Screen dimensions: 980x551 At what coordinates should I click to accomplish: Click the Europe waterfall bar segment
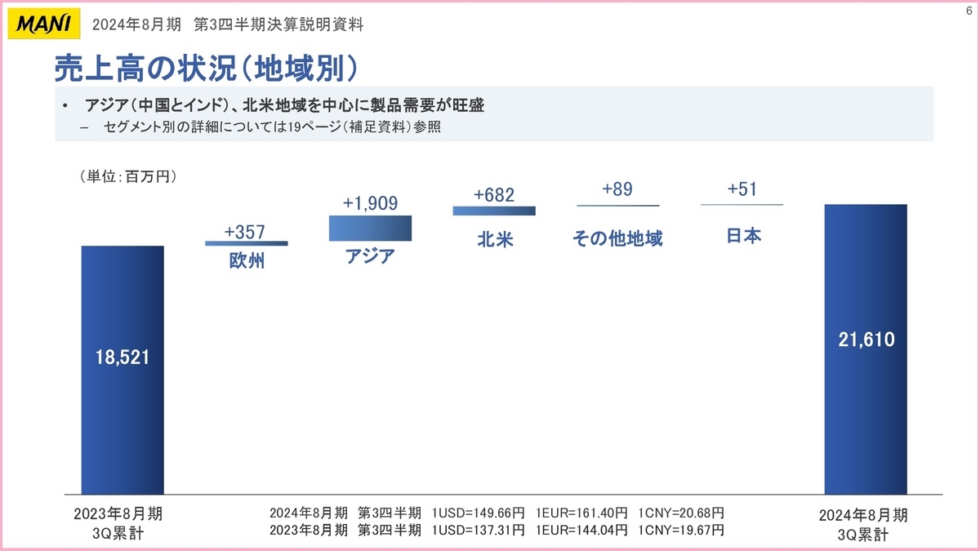tap(246, 243)
